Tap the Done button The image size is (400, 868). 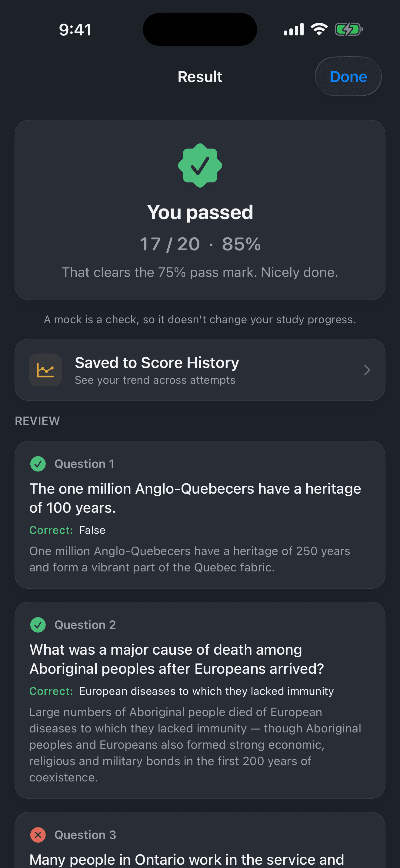348,77
